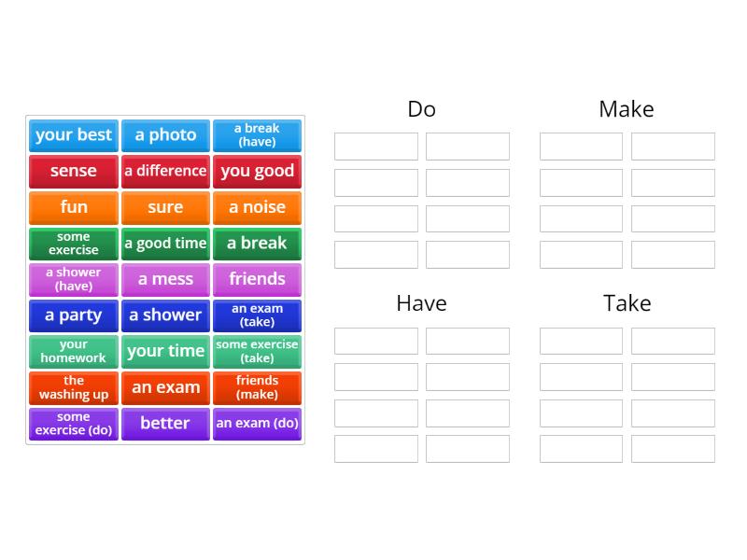
Task: Select the 'the washing up' tile
Action: 73,387
